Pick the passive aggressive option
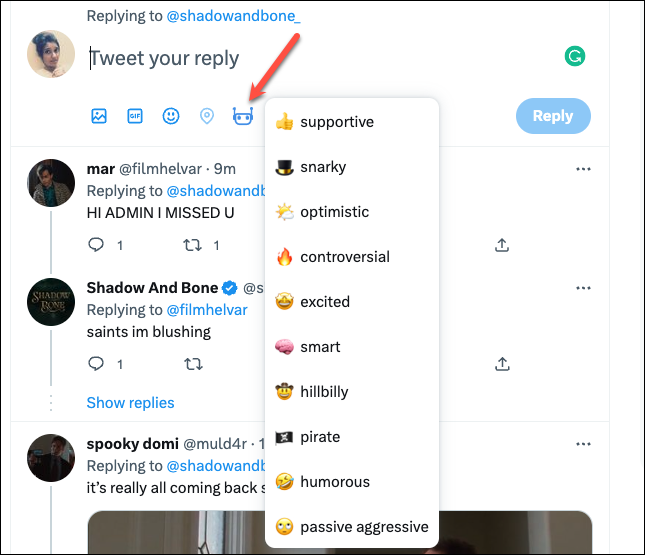The width and height of the screenshot is (645, 555). click(x=352, y=527)
